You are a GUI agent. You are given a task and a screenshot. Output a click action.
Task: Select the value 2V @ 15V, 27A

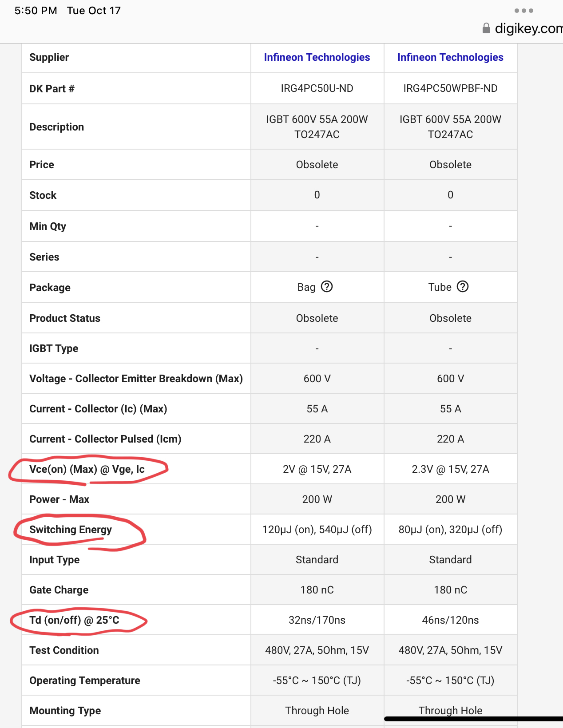[x=317, y=469]
